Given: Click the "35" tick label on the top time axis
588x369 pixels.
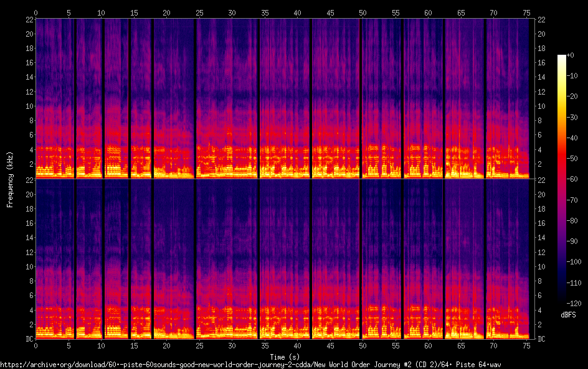Looking at the screenshot, I should [x=265, y=12].
